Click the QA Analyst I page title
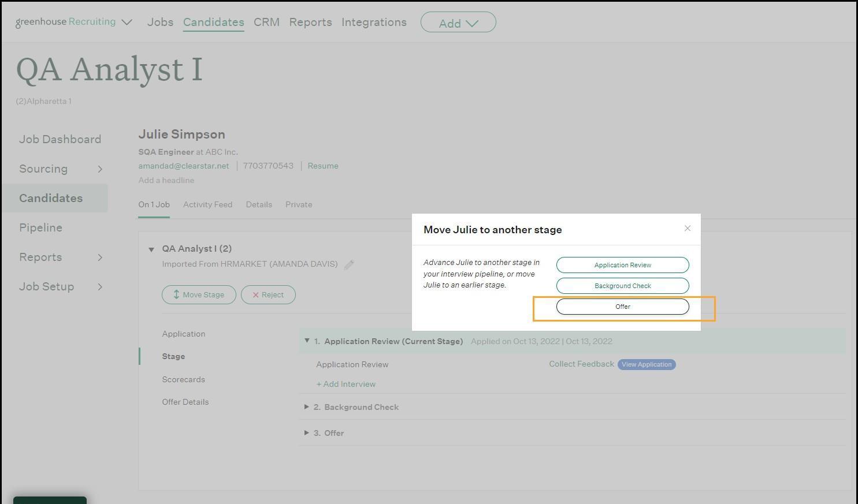The height and width of the screenshot is (504, 858). 109,69
